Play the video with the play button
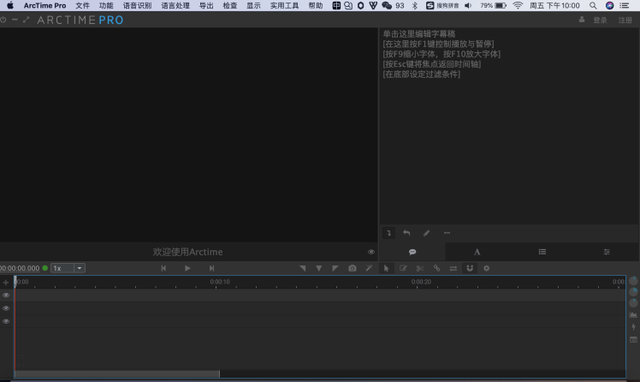 (187, 268)
